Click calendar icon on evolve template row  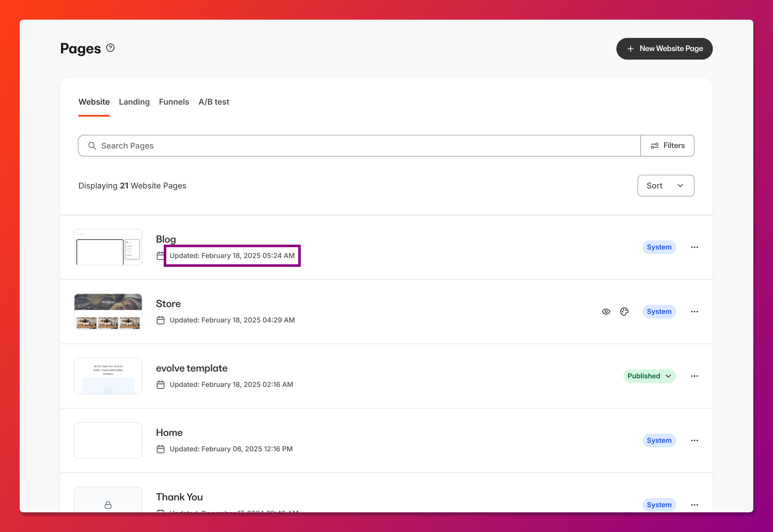click(161, 385)
